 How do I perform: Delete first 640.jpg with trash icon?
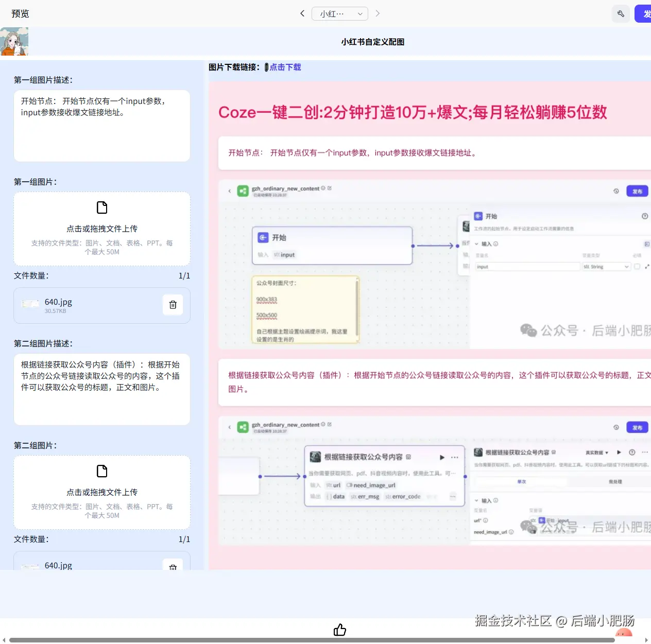[x=173, y=305]
